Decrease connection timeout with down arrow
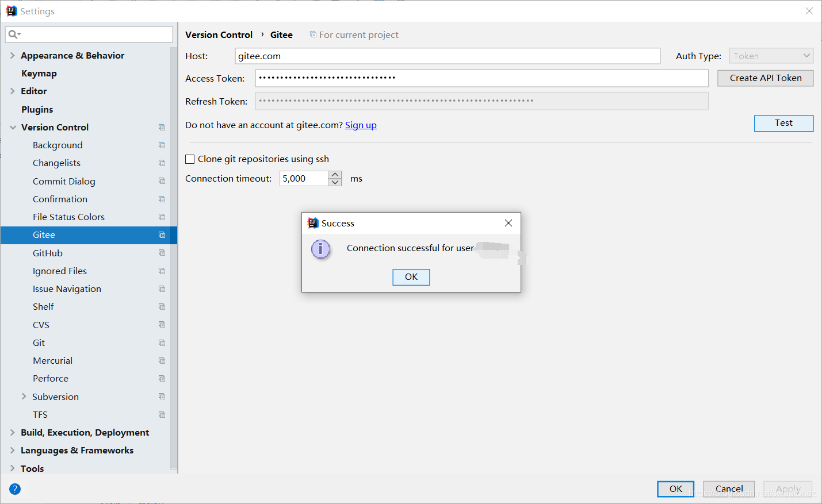This screenshot has height=504, width=822. click(335, 182)
